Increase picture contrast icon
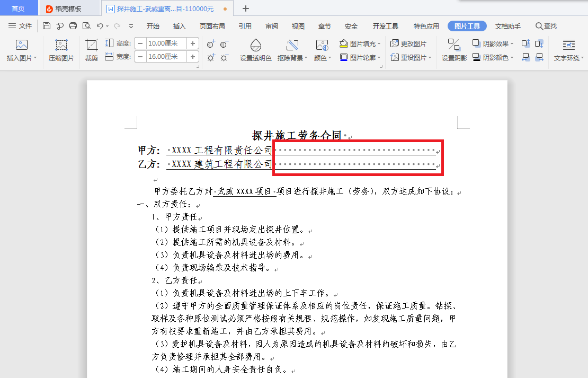The width and height of the screenshot is (588, 378). click(x=211, y=45)
